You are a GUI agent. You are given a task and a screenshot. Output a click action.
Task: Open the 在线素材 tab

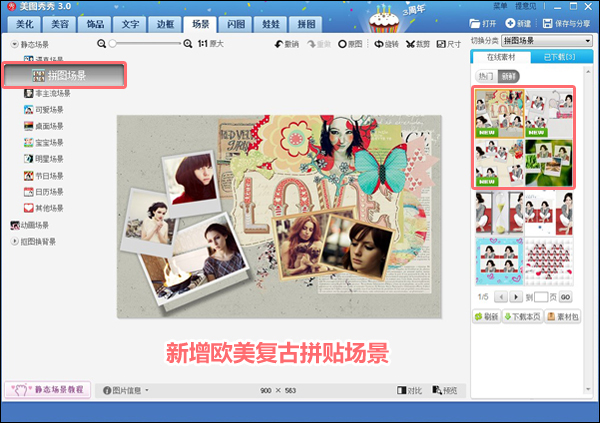pos(501,57)
